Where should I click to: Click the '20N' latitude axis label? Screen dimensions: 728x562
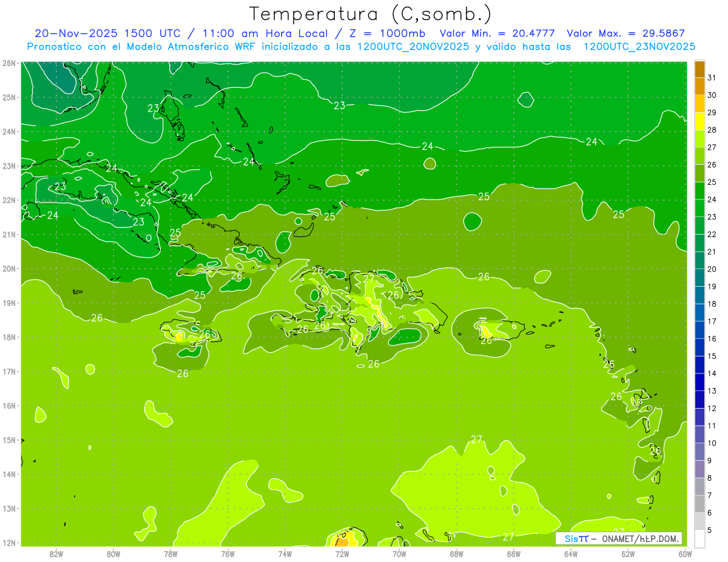tap(9, 269)
